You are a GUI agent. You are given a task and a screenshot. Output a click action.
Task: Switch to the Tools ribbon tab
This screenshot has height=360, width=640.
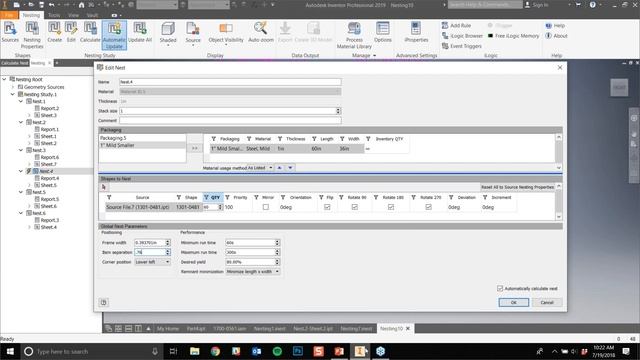(x=54, y=15)
